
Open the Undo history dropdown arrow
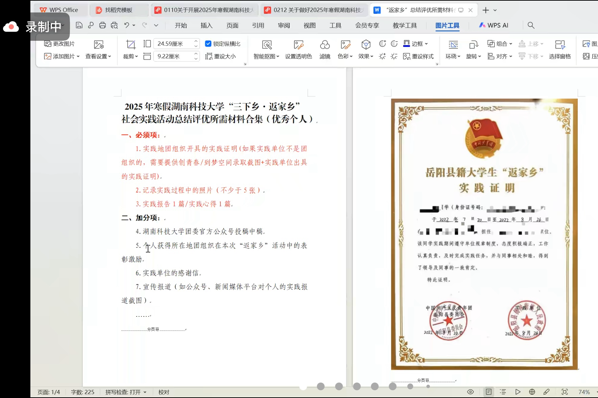[133, 25]
